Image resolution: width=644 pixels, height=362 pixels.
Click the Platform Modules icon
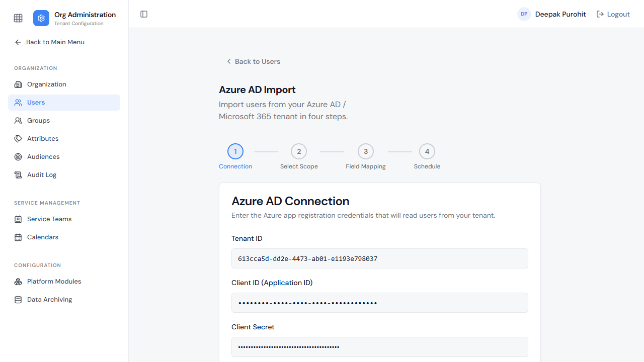[18, 282]
